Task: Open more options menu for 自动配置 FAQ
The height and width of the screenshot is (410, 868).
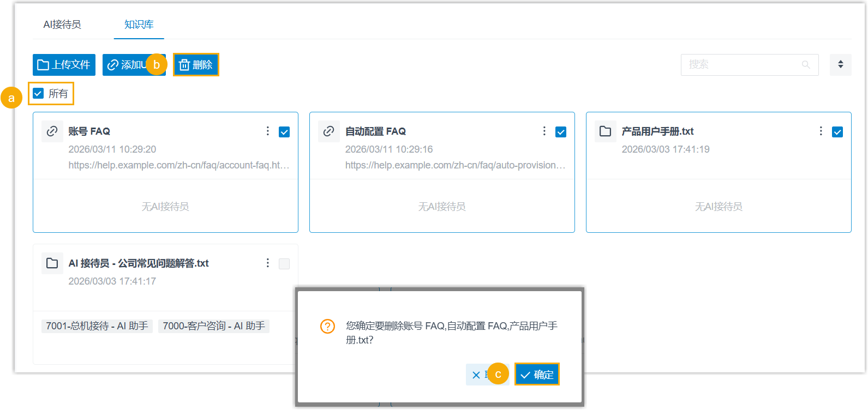Action: pyautogui.click(x=544, y=131)
